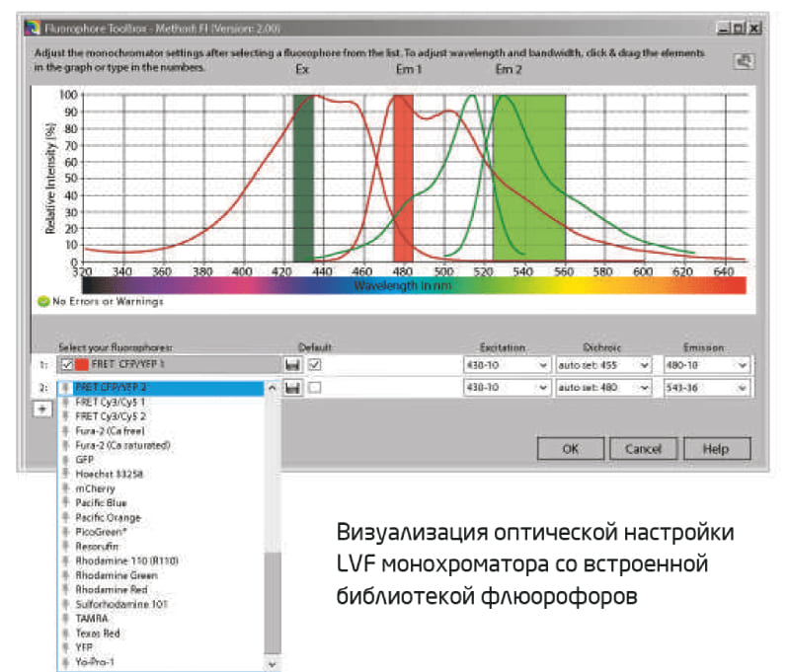Select FRET Cy3/Cy5 2 in the list
The image size is (790, 672).
[x=161, y=416]
